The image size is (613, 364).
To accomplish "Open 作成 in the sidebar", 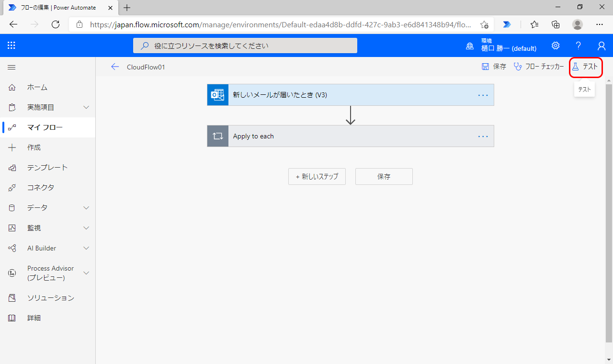I will [48, 148].
